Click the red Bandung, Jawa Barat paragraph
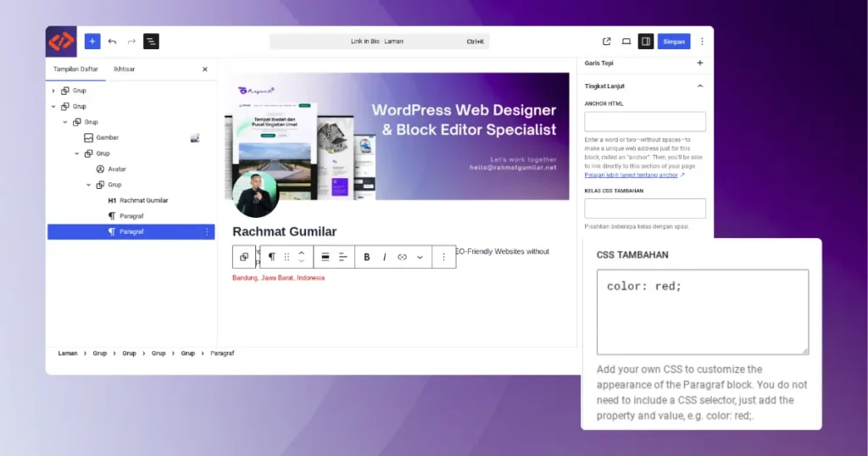The width and height of the screenshot is (868, 456). coord(278,278)
